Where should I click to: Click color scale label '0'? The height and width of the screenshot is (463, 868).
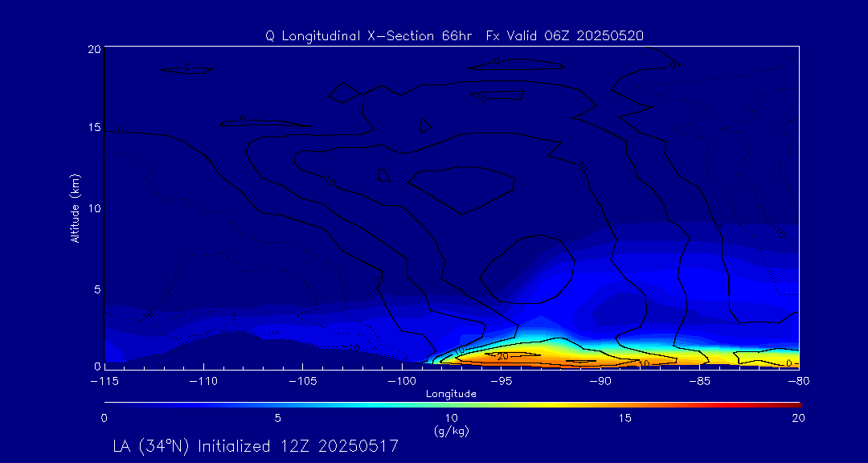104,419
